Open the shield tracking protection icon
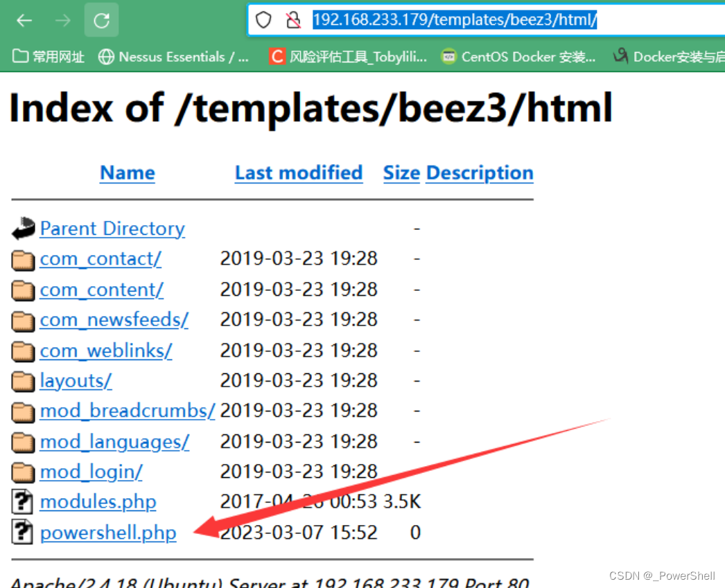This screenshot has height=588, width=725. pyautogui.click(x=263, y=20)
